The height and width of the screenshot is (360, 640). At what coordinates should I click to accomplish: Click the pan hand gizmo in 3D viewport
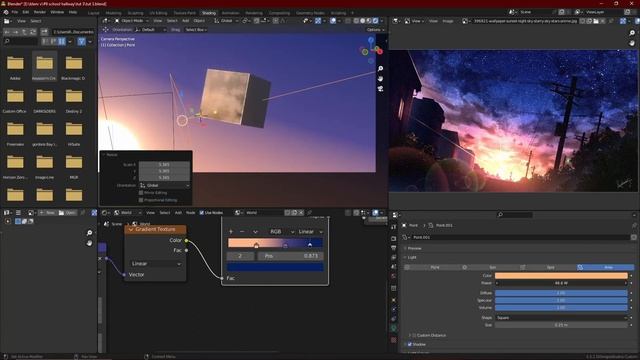click(380, 78)
